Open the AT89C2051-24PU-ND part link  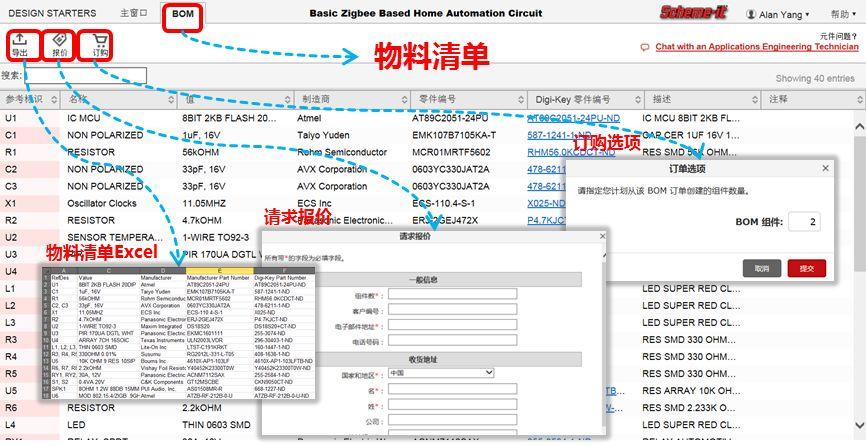[573, 118]
